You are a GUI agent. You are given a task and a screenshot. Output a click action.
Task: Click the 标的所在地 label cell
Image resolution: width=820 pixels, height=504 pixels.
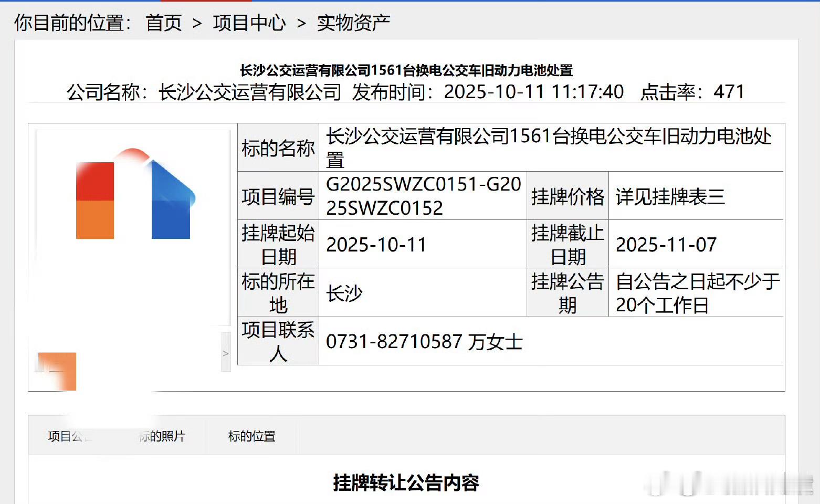tap(278, 293)
